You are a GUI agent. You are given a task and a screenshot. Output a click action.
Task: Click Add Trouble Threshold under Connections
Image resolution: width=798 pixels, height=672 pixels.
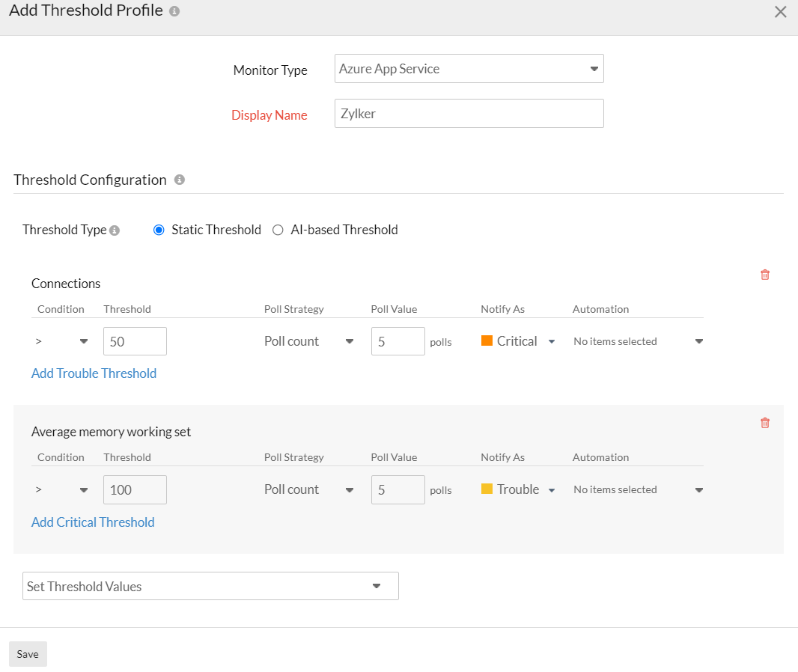[94, 373]
